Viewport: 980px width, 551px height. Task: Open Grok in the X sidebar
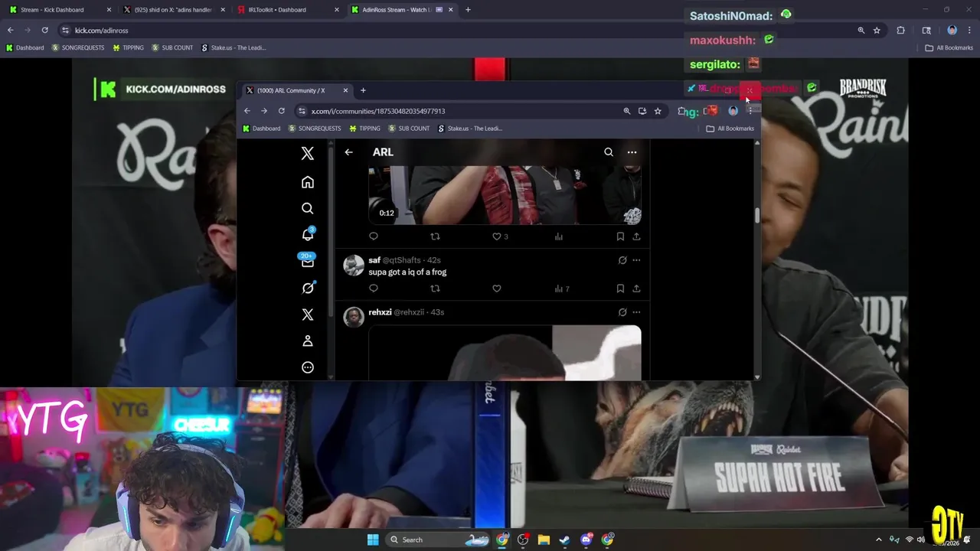point(308,288)
